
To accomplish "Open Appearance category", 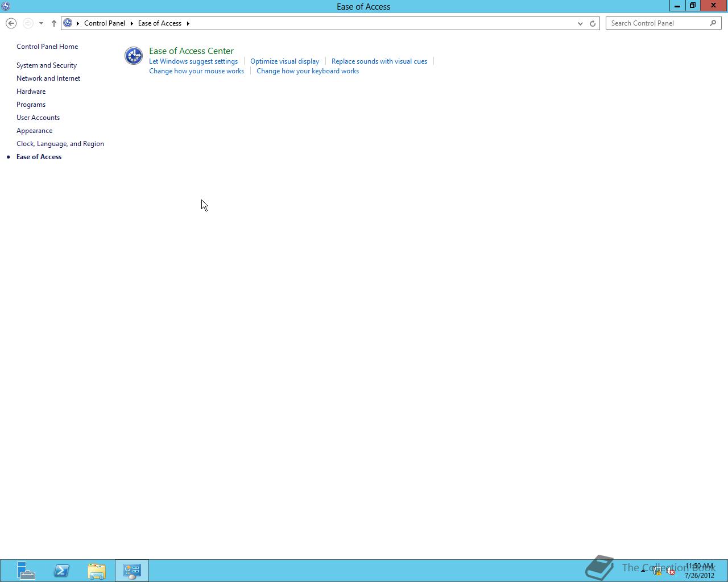I will (35, 131).
